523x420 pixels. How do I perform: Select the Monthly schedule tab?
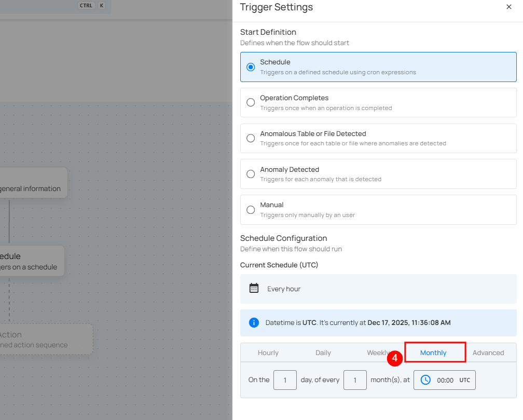coord(433,353)
